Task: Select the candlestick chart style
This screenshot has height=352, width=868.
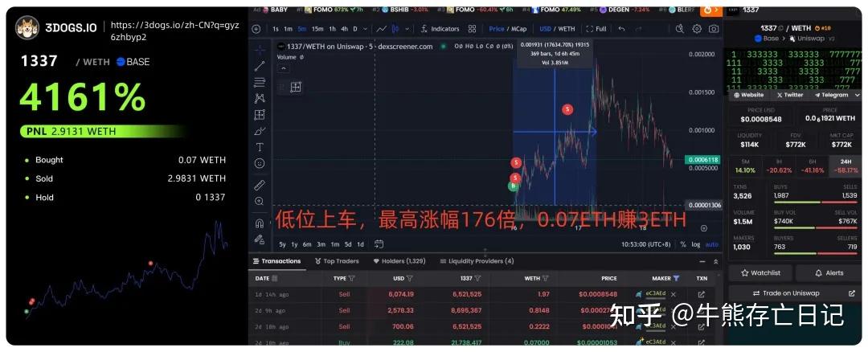Action: click(x=395, y=29)
